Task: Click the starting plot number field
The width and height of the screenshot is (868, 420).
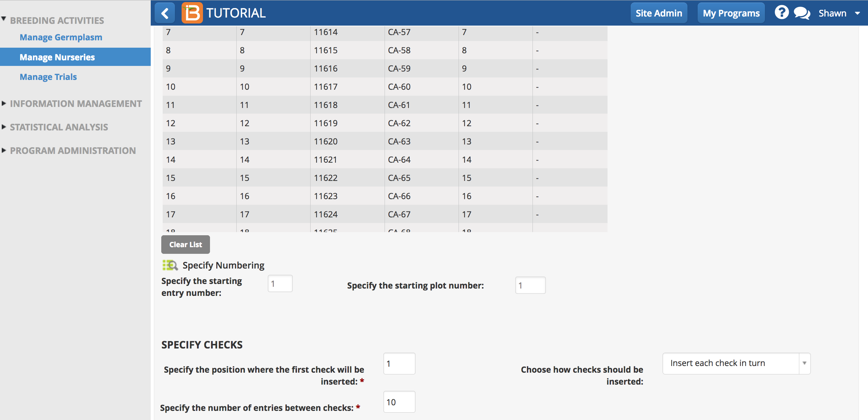Action: pyautogui.click(x=530, y=285)
